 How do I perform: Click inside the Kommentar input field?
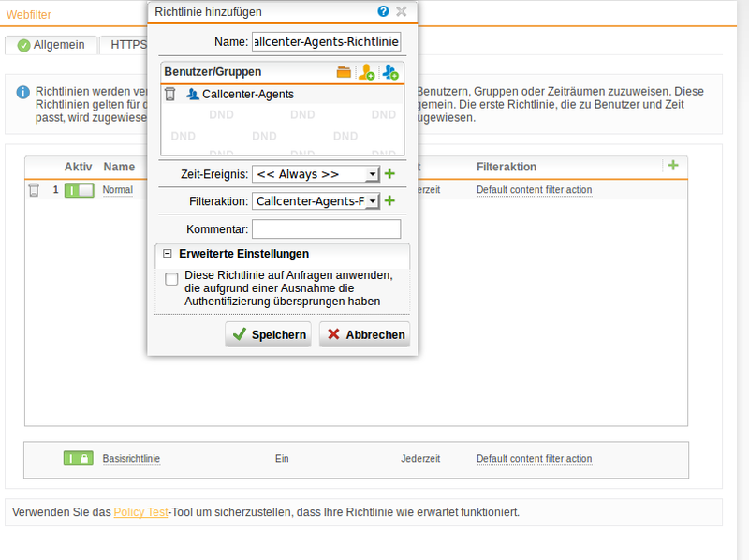(x=326, y=228)
